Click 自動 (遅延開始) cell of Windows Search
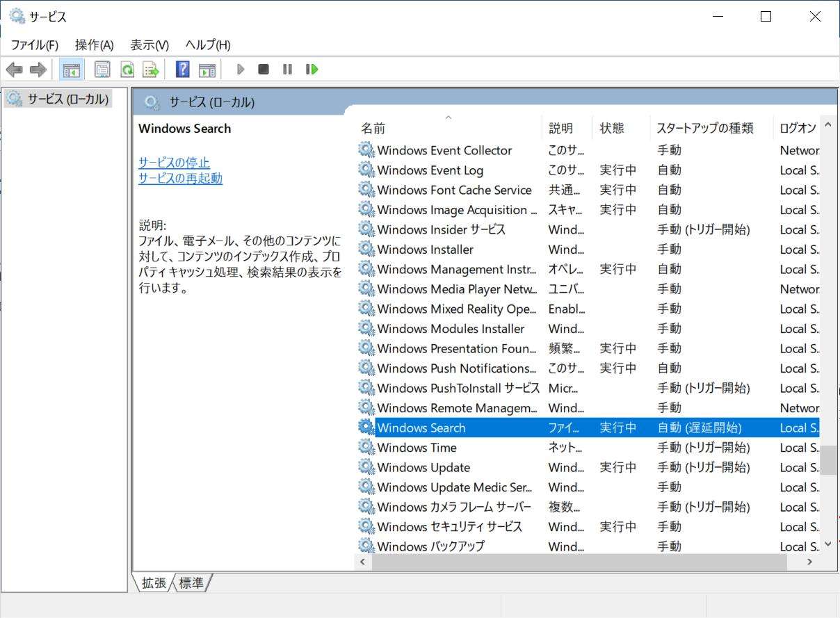 coord(700,428)
